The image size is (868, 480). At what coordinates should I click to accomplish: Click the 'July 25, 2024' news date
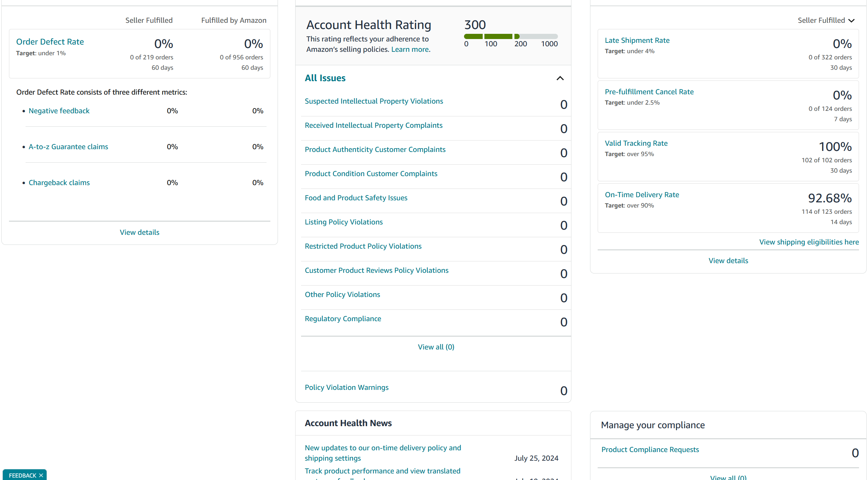536,458
